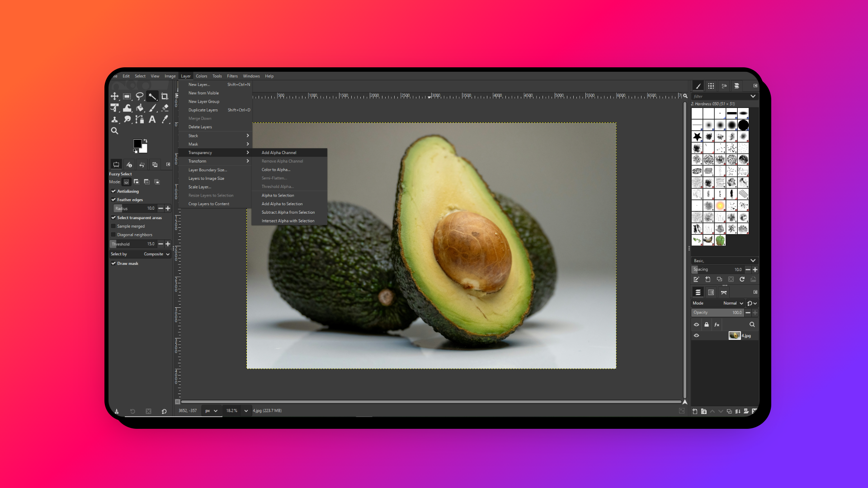
Task: Open the Select by Composite dropdown
Action: pyautogui.click(x=156, y=254)
